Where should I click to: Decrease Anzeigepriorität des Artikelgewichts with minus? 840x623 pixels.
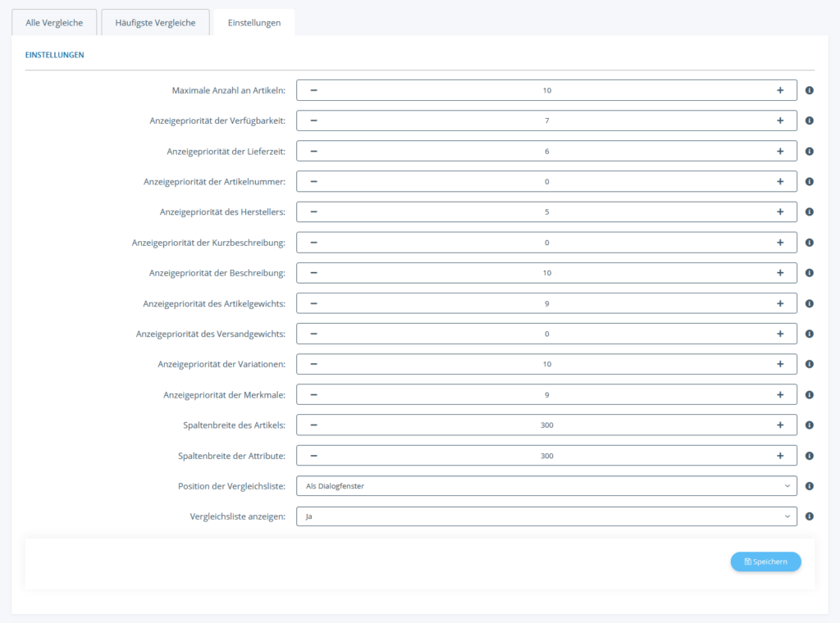[313, 303]
